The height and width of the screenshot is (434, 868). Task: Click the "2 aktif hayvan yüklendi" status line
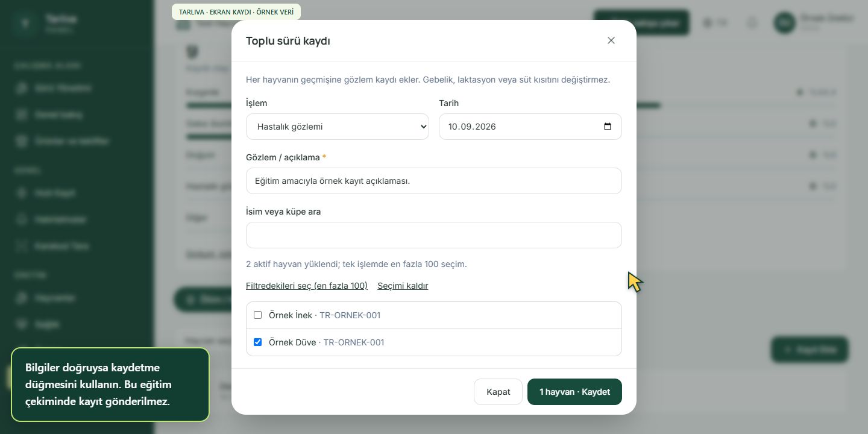(x=356, y=264)
